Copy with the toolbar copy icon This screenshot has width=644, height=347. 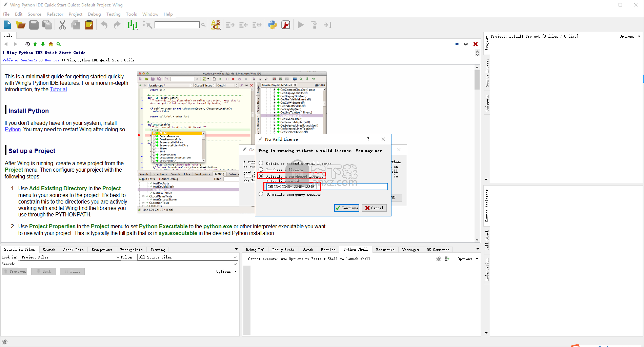[76, 25]
